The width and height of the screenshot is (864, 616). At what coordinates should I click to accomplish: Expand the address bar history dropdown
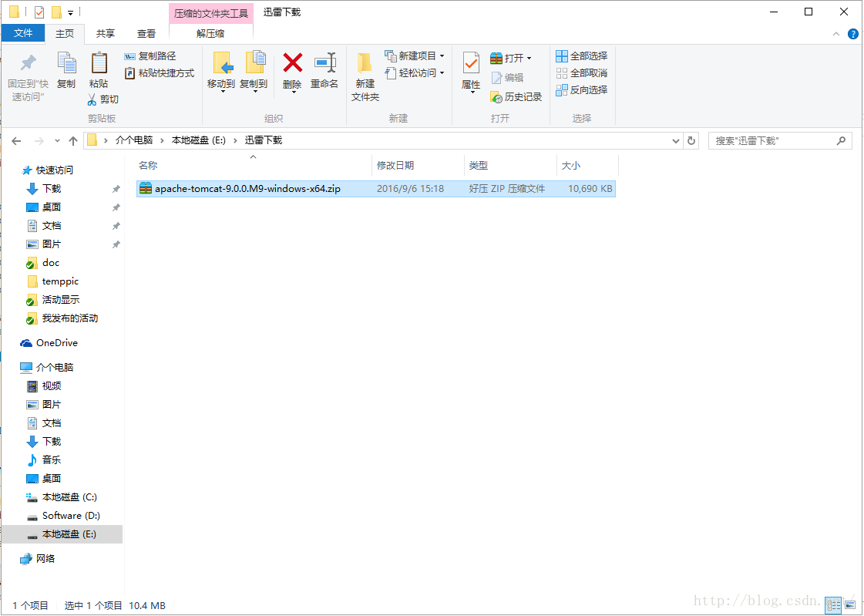click(x=675, y=141)
